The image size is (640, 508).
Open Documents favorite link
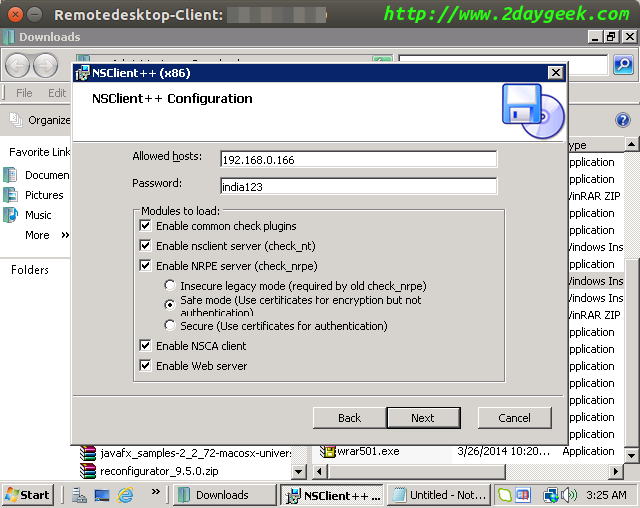[x=37, y=175]
